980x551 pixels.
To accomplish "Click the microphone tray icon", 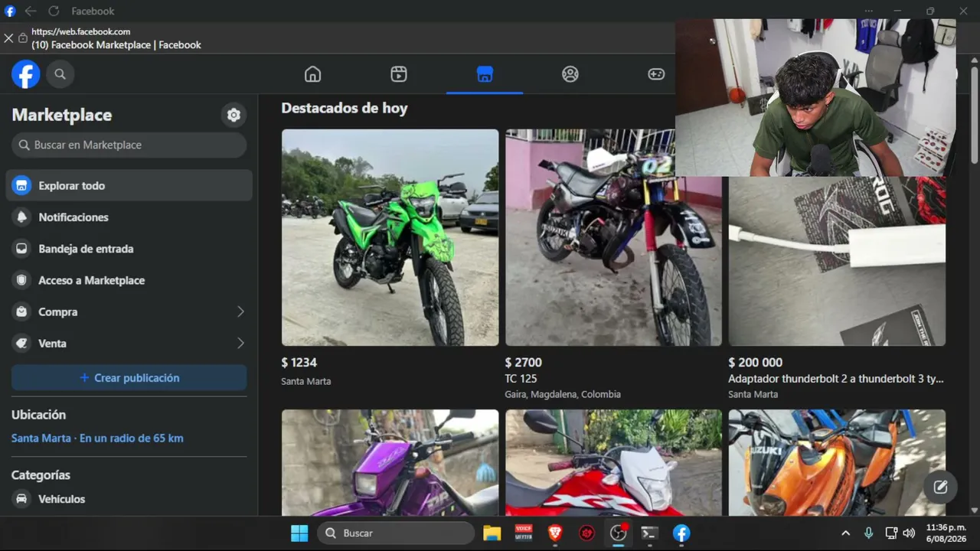I will (868, 533).
